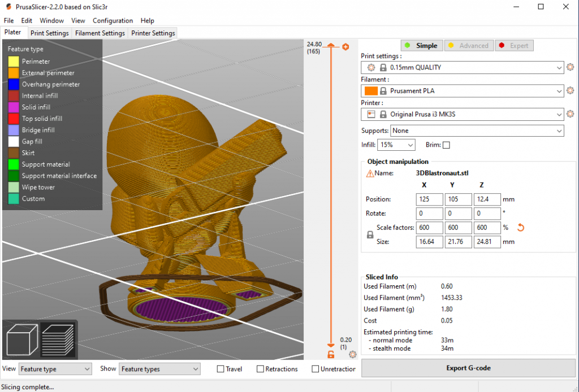Viewport: 579px width, 392px height.
Task: Click the Rotate Y input field
Action: pyautogui.click(x=458, y=213)
